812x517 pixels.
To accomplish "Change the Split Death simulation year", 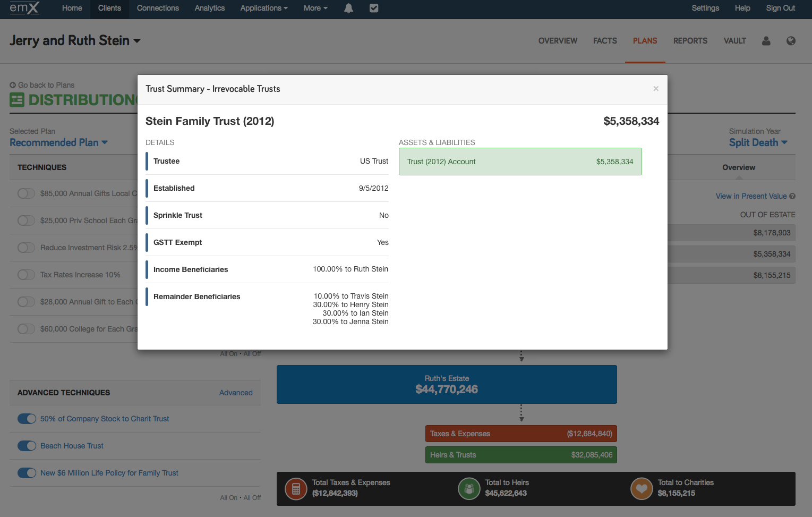I will 758,142.
